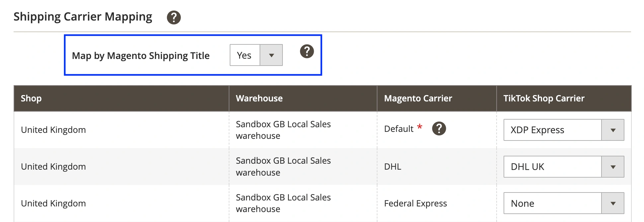Click the Shop column header
The image size is (644, 222).
coord(31,98)
